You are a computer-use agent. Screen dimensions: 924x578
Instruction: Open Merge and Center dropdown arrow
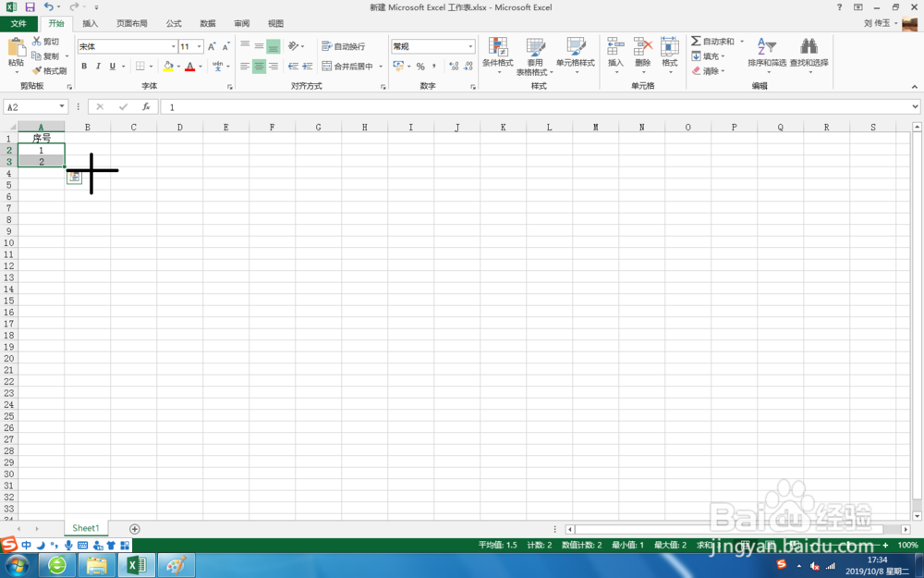381,66
